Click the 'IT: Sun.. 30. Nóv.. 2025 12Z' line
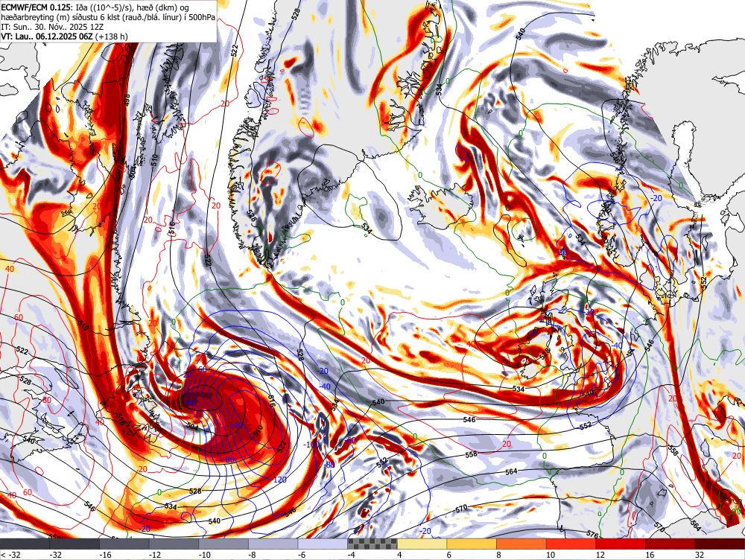 [x=52, y=27]
